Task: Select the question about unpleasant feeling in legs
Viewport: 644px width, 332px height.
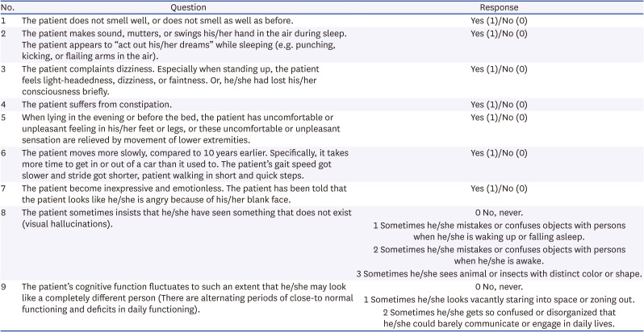Action: click(181, 128)
